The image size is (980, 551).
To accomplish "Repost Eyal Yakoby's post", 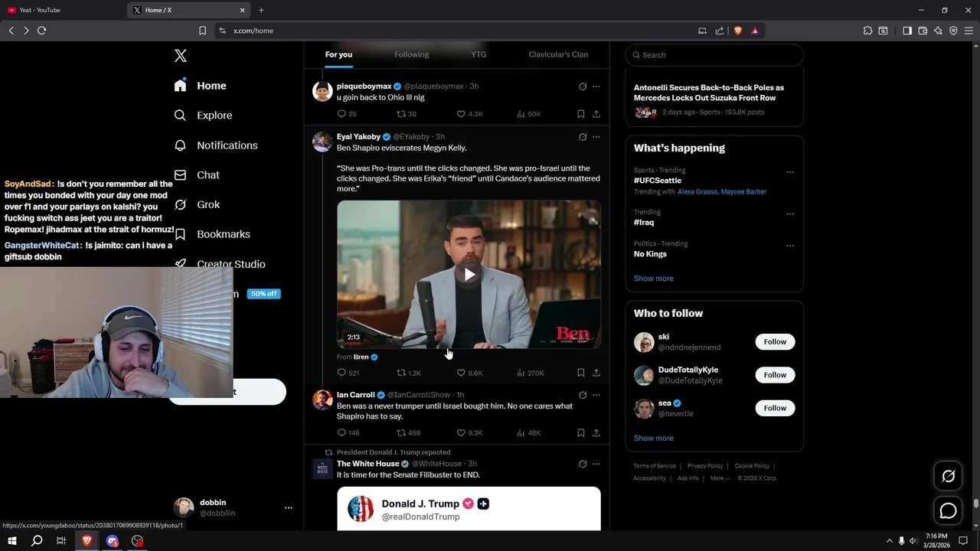I will (x=400, y=373).
